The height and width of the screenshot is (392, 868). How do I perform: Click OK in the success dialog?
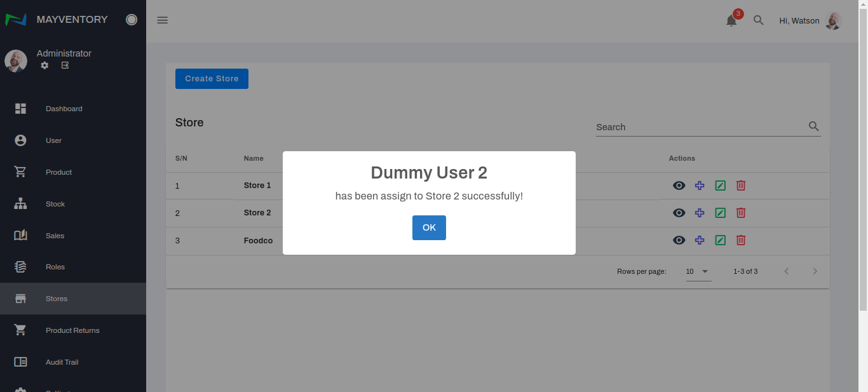point(429,227)
